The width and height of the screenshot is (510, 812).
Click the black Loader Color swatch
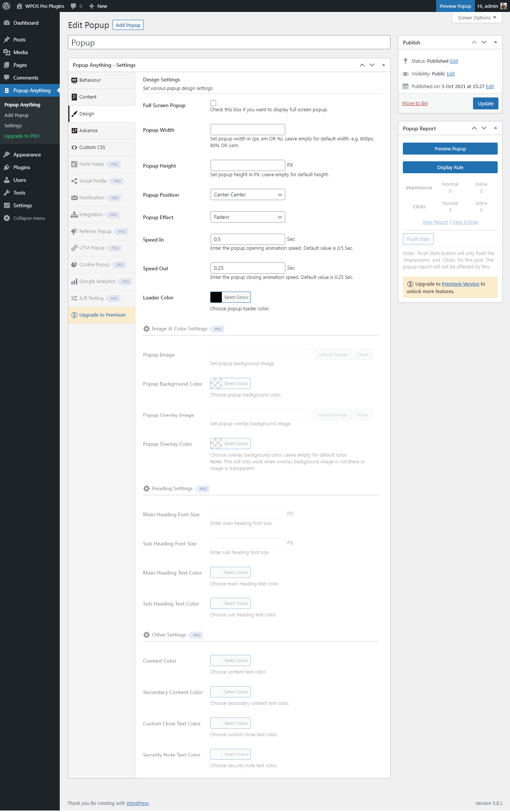point(216,297)
